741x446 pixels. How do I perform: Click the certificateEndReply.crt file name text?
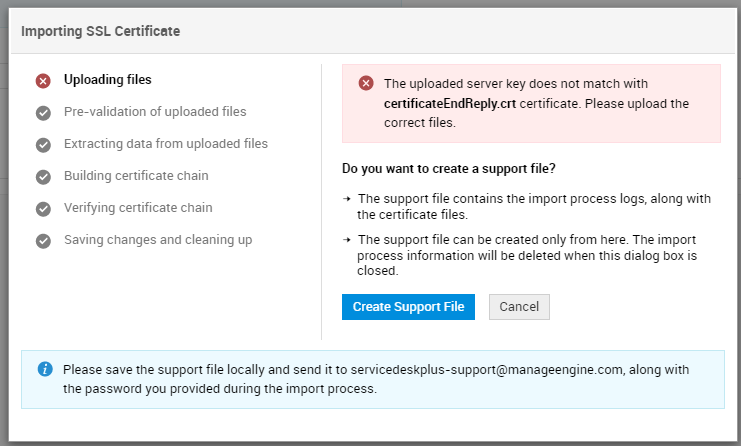[450, 104]
